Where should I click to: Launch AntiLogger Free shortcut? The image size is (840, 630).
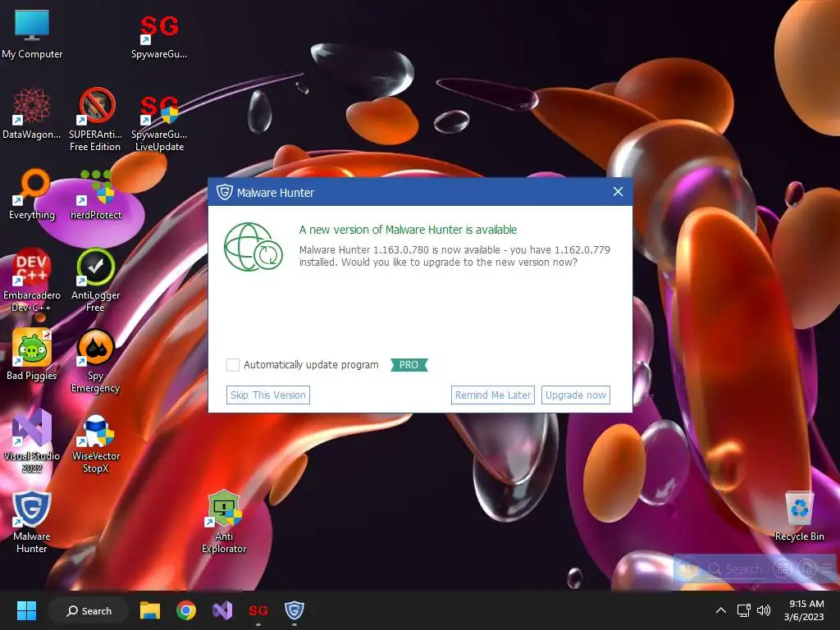(x=95, y=281)
